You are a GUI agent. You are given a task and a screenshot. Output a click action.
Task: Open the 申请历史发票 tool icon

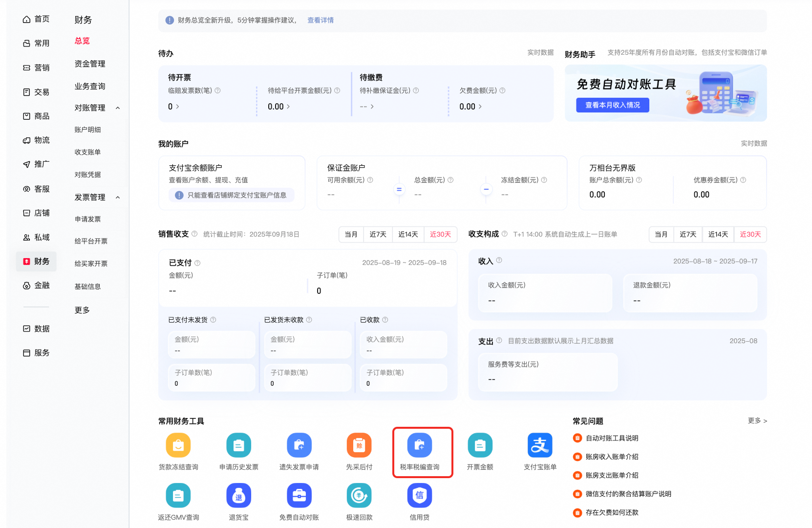(239, 445)
